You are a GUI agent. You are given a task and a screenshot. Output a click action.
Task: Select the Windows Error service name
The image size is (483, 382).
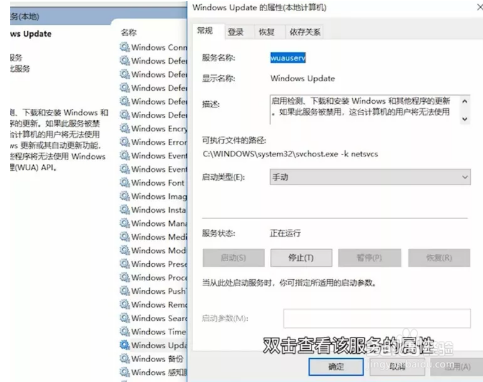click(x=159, y=142)
